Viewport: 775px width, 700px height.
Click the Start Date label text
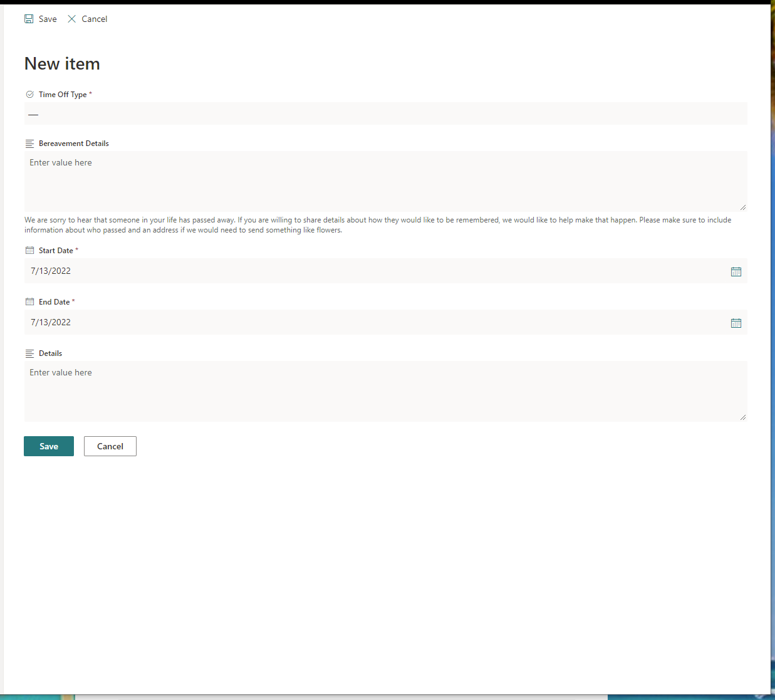pos(56,251)
